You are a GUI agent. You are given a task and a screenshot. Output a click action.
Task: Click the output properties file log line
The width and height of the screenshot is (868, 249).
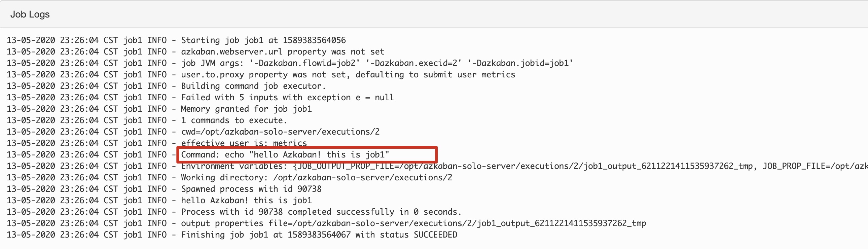point(327,224)
